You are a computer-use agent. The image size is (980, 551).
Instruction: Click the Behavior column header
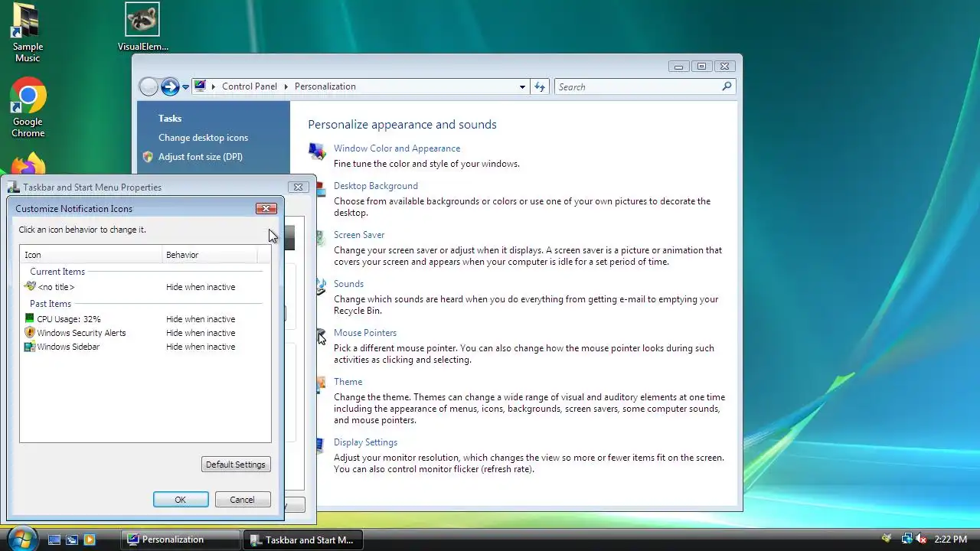(210, 255)
